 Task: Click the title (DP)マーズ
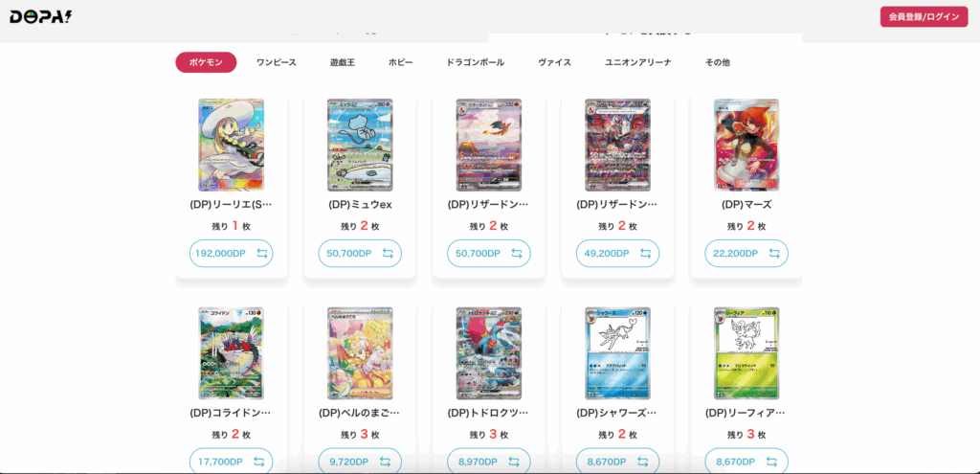(746, 205)
